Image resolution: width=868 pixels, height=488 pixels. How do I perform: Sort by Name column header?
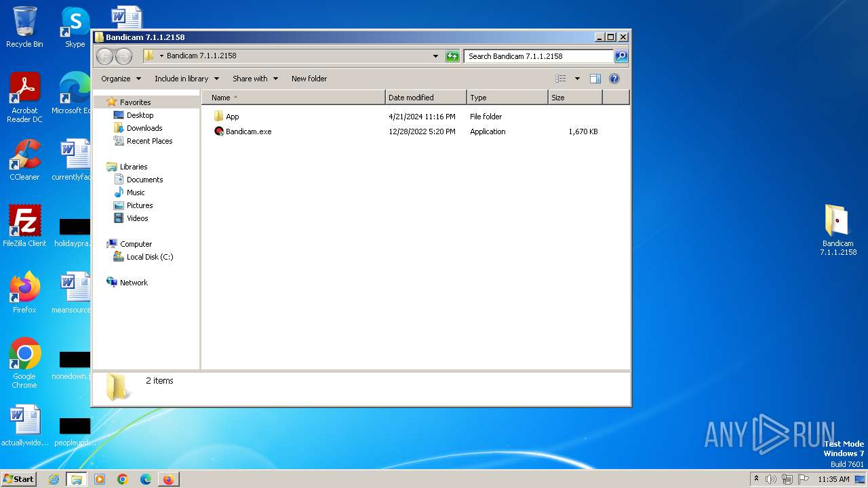(x=293, y=98)
